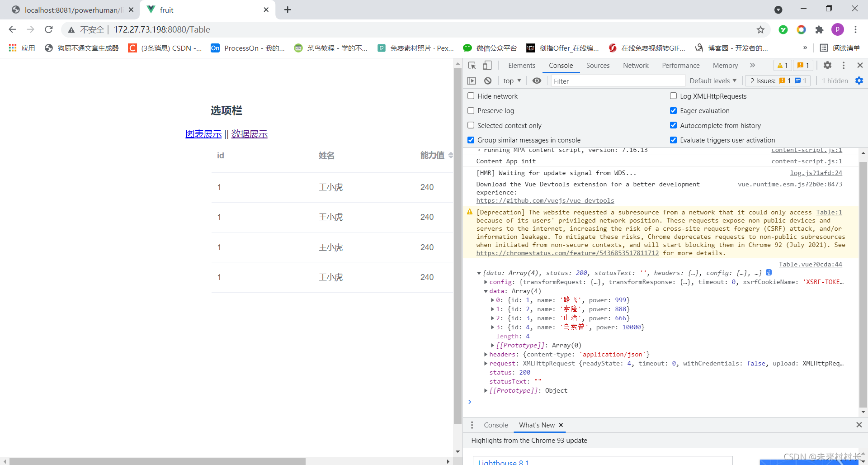
Task: Open the Default levels dropdown
Action: [x=713, y=81]
